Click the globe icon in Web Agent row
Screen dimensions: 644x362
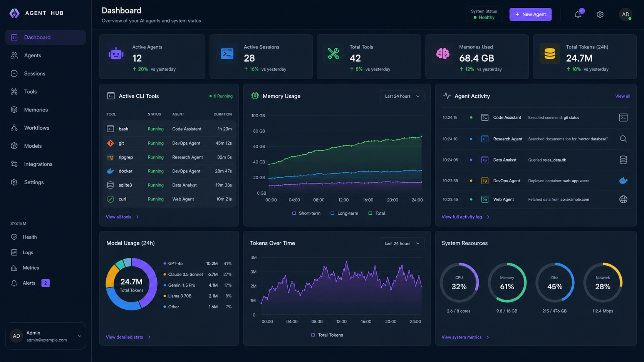pyautogui.click(x=623, y=199)
